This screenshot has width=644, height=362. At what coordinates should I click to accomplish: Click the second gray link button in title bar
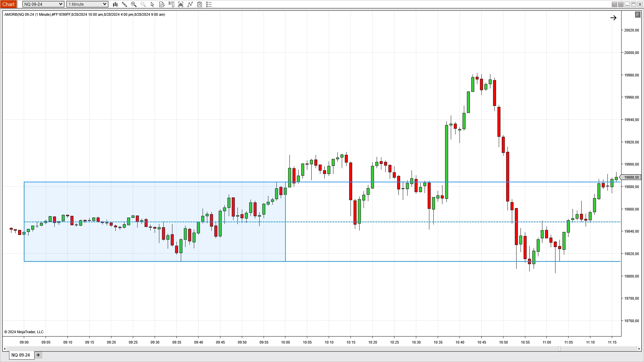coord(621,4)
